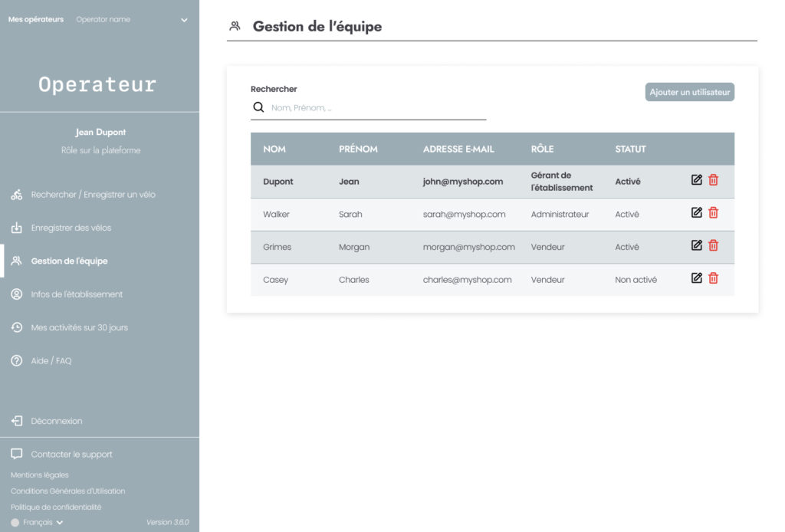Click the logout arrow icon

(17, 421)
